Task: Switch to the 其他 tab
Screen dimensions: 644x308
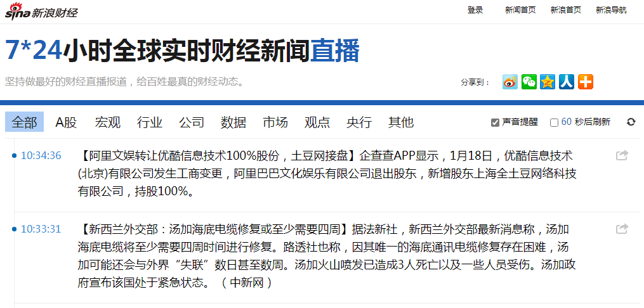Action: click(x=401, y=122)
